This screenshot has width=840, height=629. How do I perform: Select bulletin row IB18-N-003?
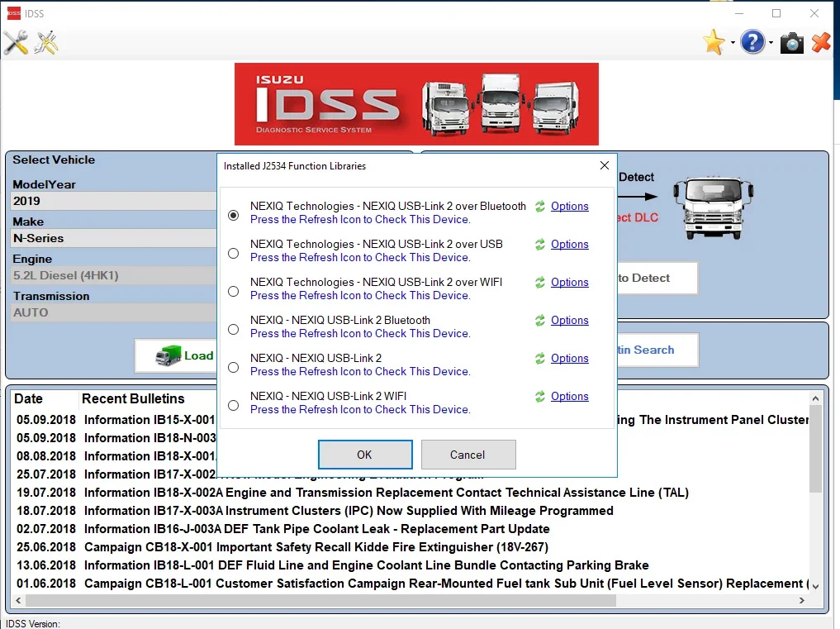pyautogui.click(x=116, y=437)
